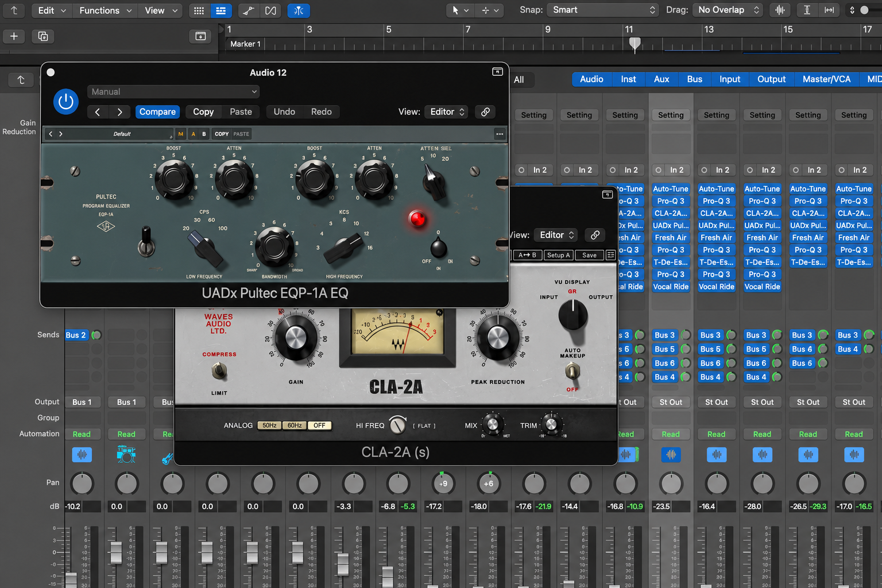
Task: Toggle the blue Catch Playhead icon
Action: 299,10
